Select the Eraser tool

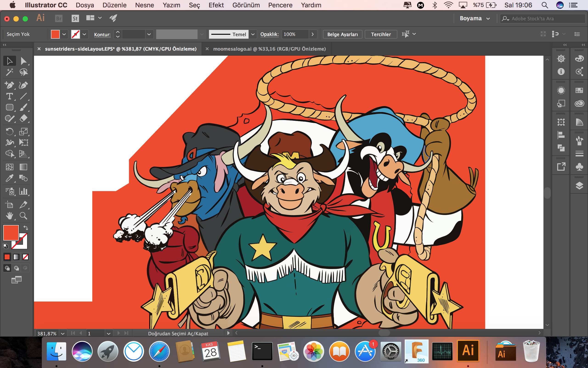coord(24,118)
